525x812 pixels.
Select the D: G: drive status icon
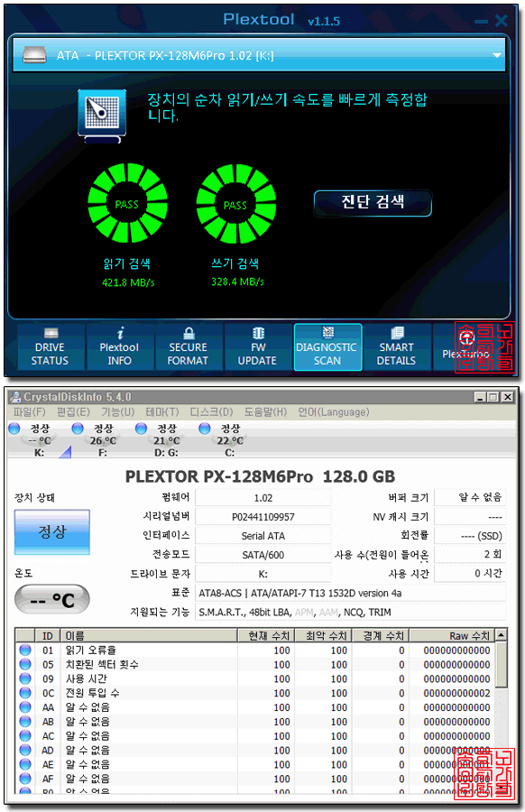(141, 429)
